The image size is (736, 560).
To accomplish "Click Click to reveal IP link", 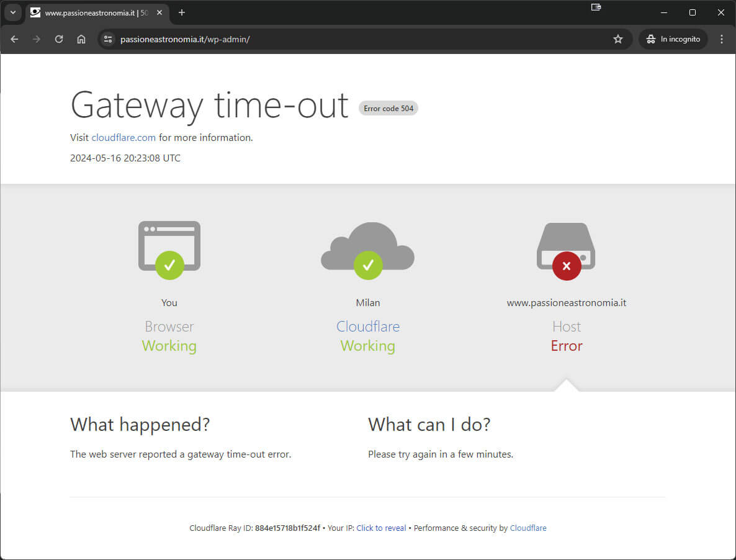I will pyautogui.click(x=381, y=528).
